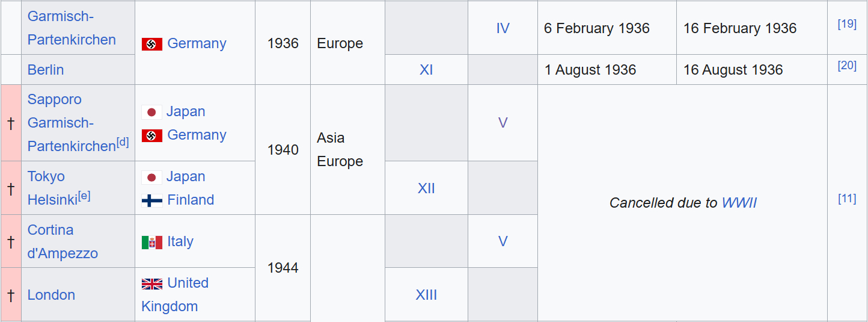The image size is (868, 322).
Task: Go to the Helsinki article link
Action: [52, 200]
